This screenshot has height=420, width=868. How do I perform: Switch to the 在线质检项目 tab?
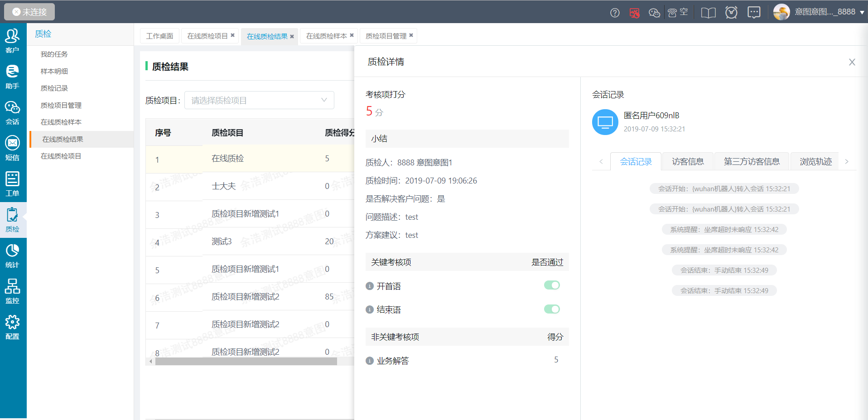coord(207,36)
